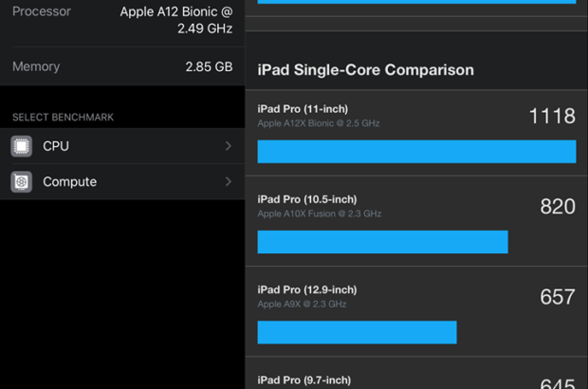
Task: Select the CPU benchmark label
Action: pos(56,146)
